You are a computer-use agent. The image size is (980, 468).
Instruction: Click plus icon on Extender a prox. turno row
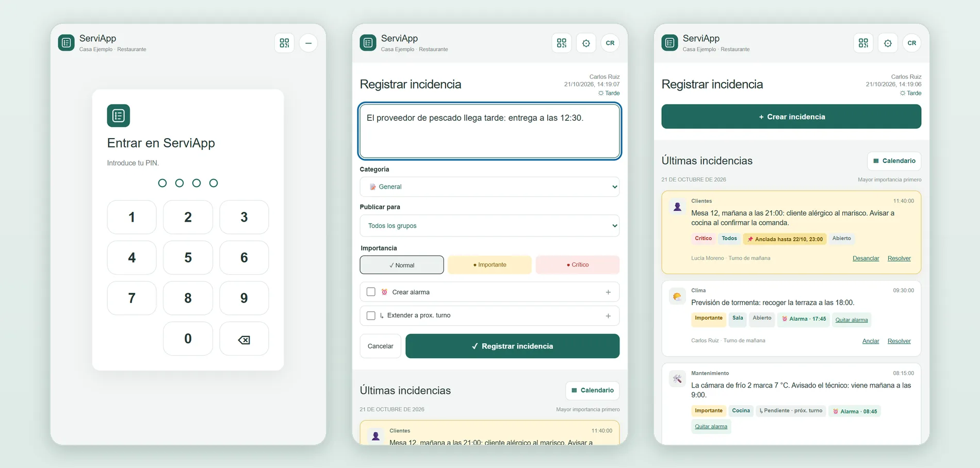point(608,315)
